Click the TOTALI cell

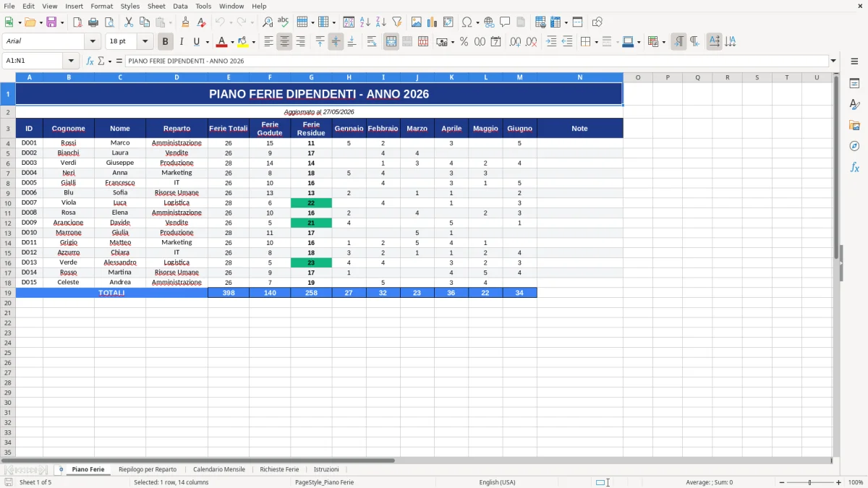[111, 293]
